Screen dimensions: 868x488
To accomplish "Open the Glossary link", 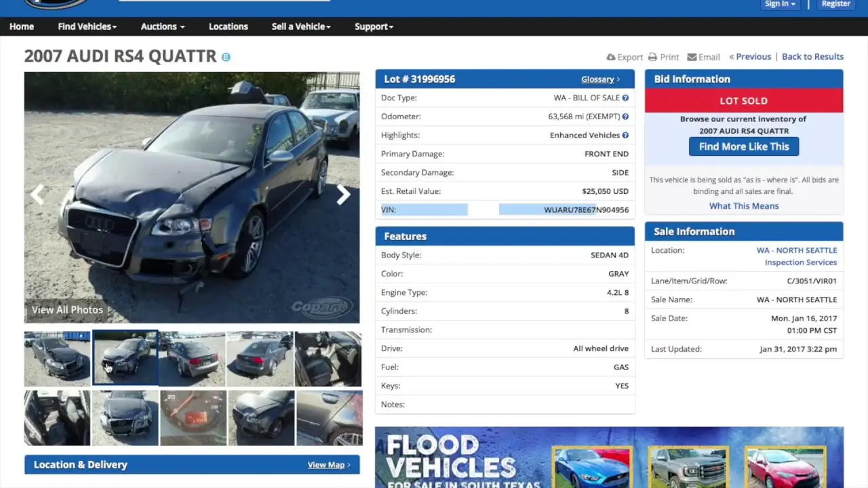I will coord(599,79).
